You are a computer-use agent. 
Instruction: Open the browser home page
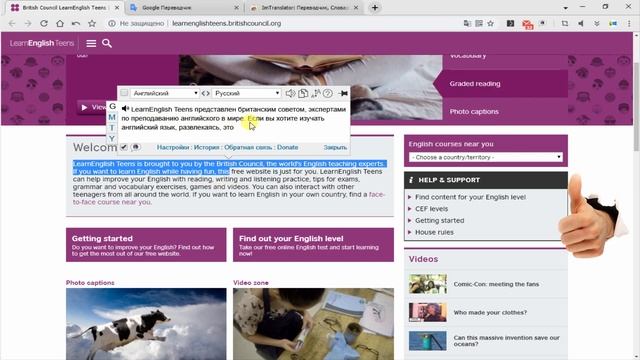tap(60, 24)
